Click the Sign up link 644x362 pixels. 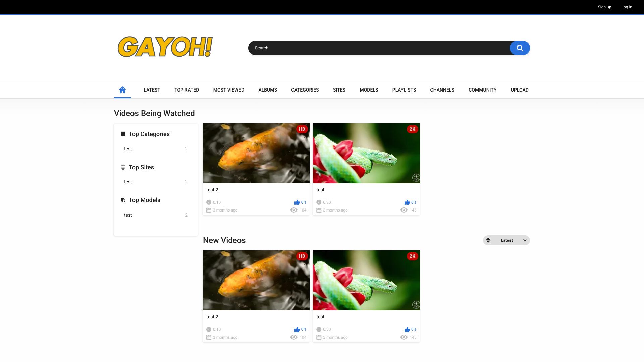(x=604, y=7)
